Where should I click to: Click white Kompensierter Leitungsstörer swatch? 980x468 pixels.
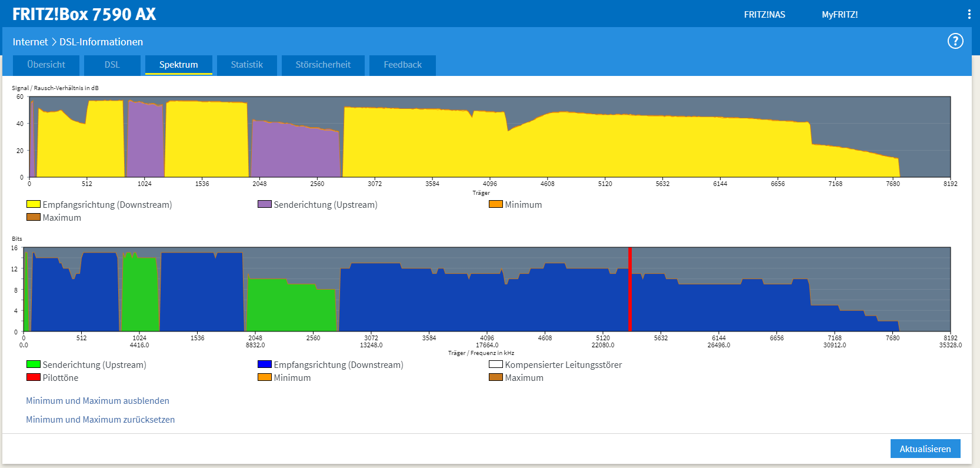[x=495, y=364]
